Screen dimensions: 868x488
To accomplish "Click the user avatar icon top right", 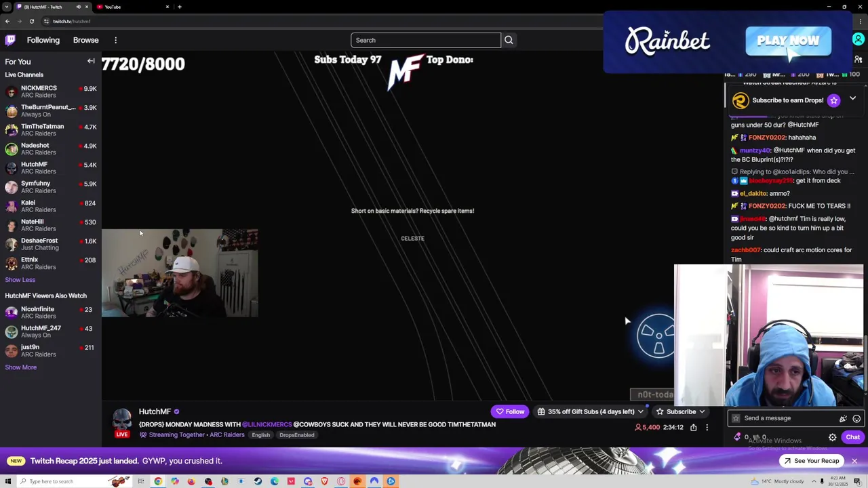I will [858, 40].
